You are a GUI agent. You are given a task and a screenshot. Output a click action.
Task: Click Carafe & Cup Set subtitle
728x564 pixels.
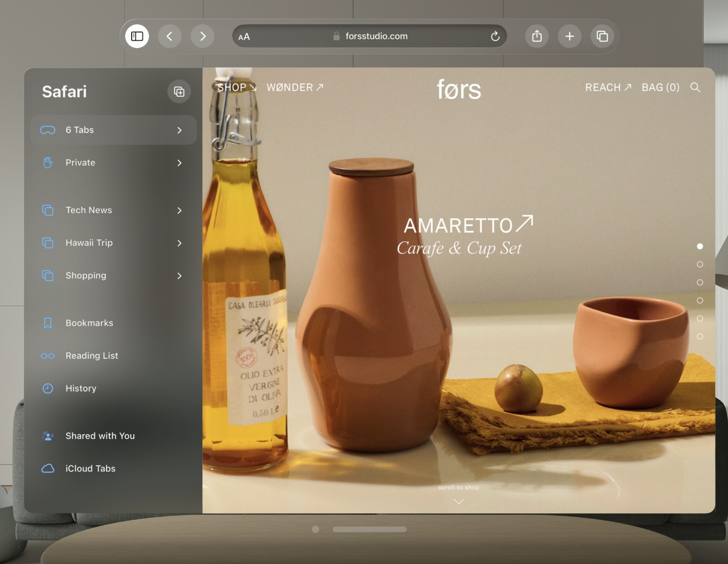[459, 247]
